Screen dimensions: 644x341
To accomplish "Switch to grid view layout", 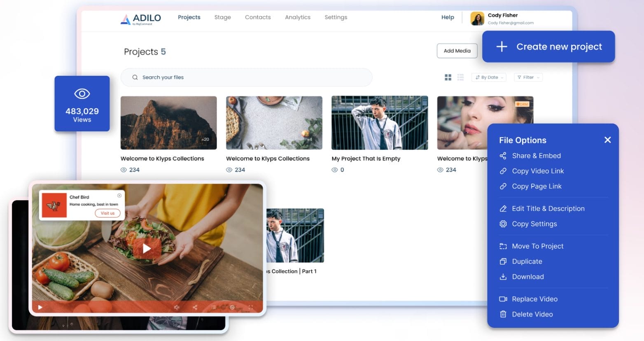I will 448,77.
